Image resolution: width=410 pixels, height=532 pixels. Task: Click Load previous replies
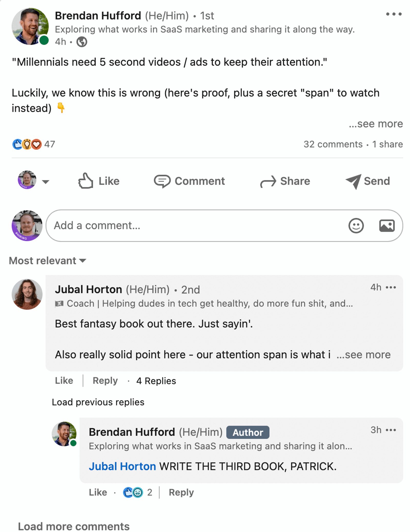point(98,402)
